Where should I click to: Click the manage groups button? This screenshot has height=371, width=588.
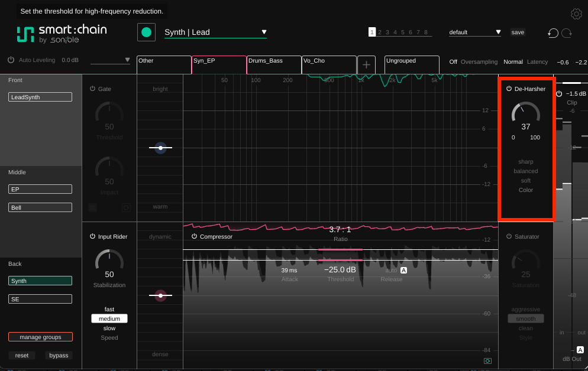(x=40, y=337)
